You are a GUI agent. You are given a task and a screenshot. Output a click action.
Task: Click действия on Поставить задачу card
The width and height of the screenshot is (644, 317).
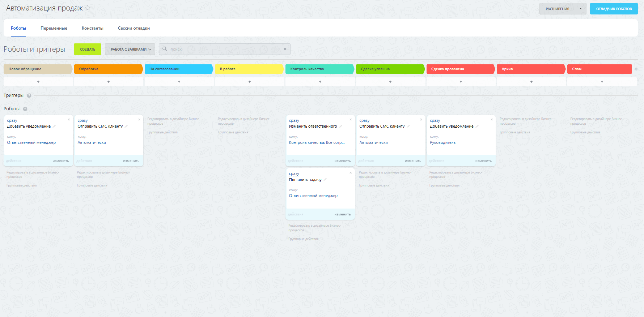(x=296, y=214)
